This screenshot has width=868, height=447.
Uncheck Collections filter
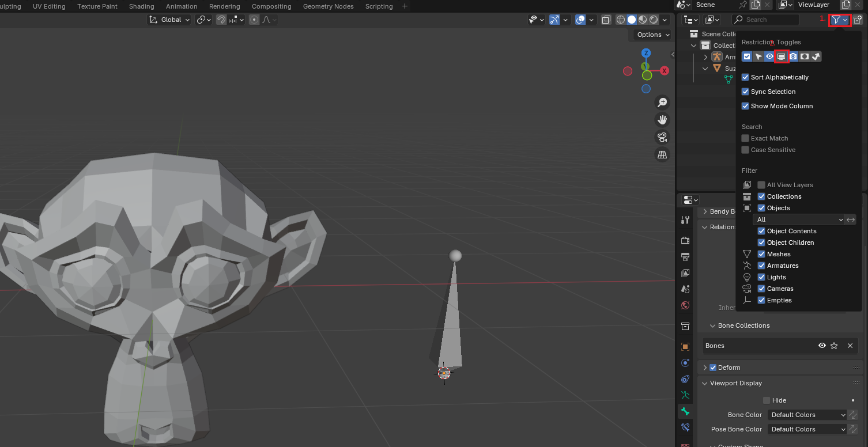coord(761,196)
